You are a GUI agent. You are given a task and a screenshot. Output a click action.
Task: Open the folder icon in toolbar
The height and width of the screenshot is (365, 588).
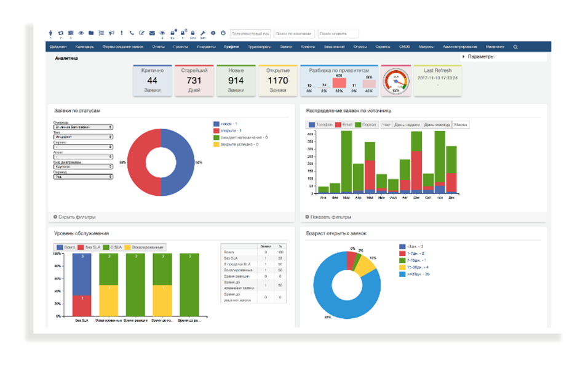[x=91, y=33]
